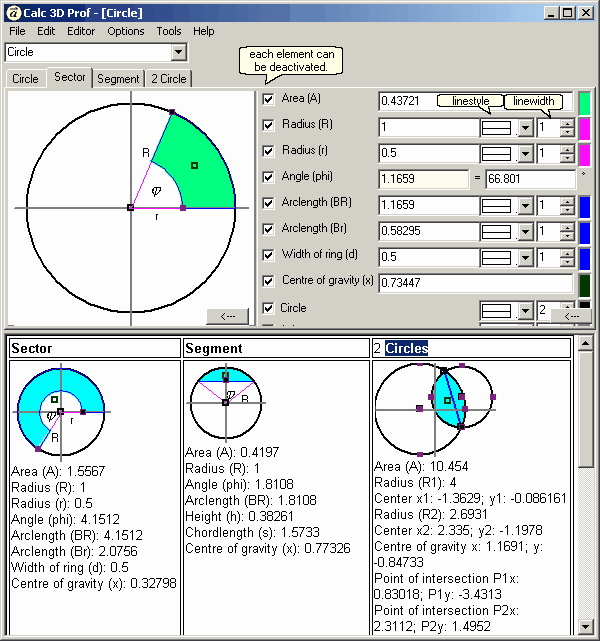Click the back arrow button under the diagram
The image size is (600, 641).
click(227, 316)
